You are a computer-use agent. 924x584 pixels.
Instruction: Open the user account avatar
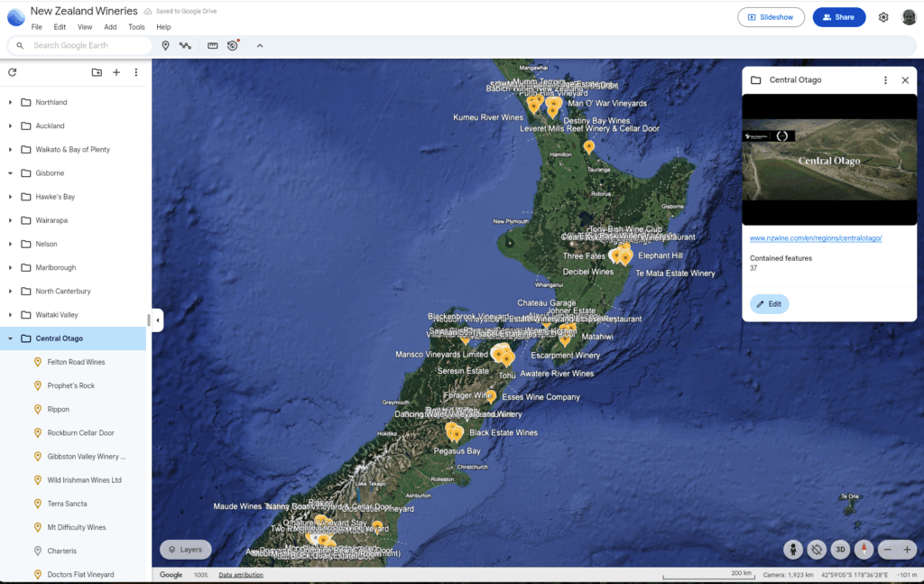[x=909, y=17]
